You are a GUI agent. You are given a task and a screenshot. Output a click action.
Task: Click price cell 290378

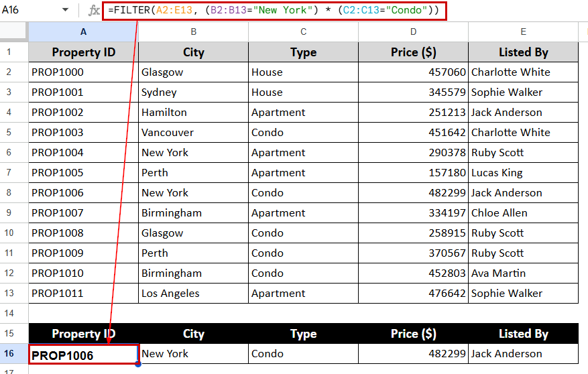tap(413, 153)
